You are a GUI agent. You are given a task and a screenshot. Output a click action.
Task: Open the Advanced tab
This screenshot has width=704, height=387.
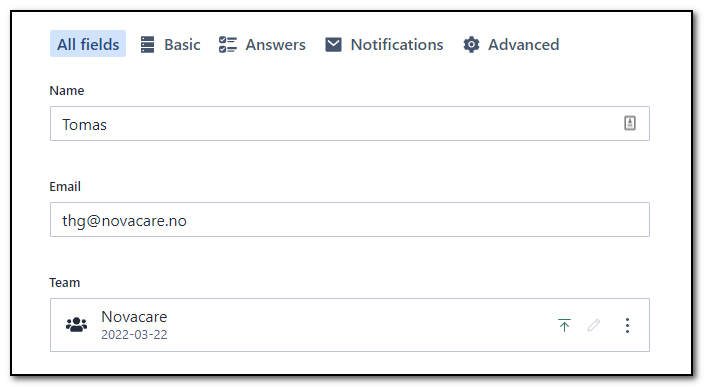click(511, 44)
